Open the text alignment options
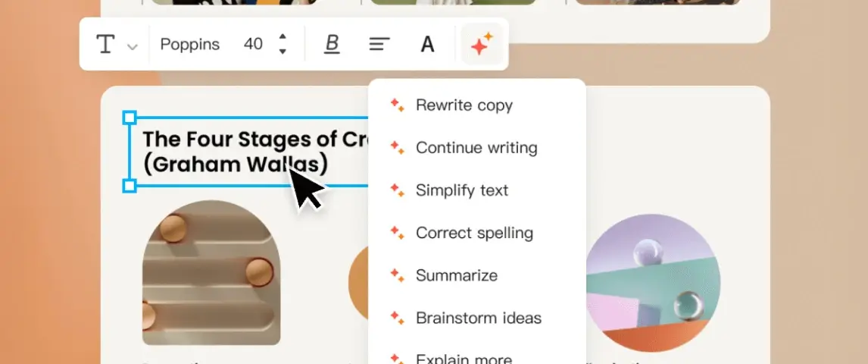 (x=379, y=45)
